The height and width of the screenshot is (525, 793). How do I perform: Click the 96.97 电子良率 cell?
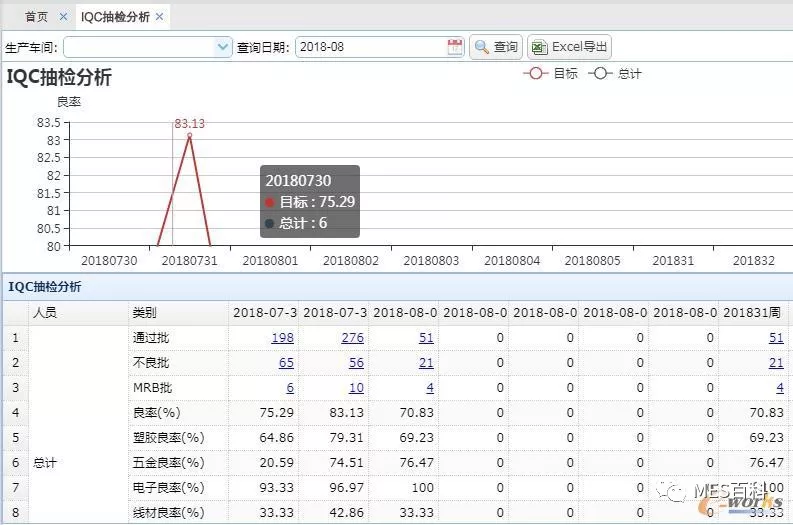point(334,488)
